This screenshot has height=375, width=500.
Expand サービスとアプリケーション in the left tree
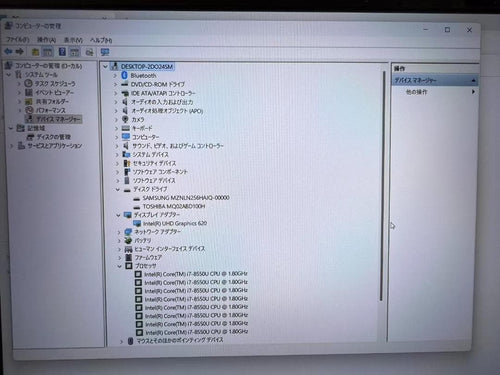(12, 146)
